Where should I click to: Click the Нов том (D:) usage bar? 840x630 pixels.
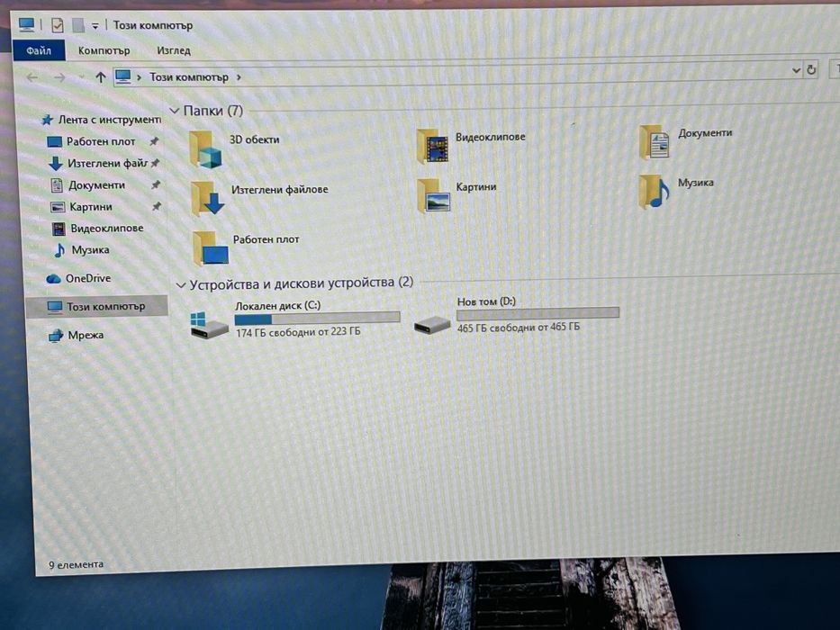pyautogui.click(x=537, y=313)
